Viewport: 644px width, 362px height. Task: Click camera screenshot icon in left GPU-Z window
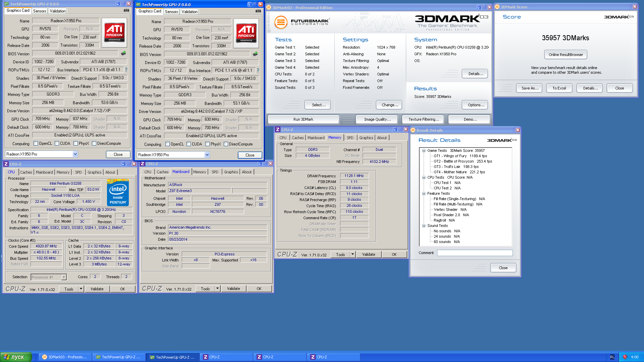click(x=126, y=10)
